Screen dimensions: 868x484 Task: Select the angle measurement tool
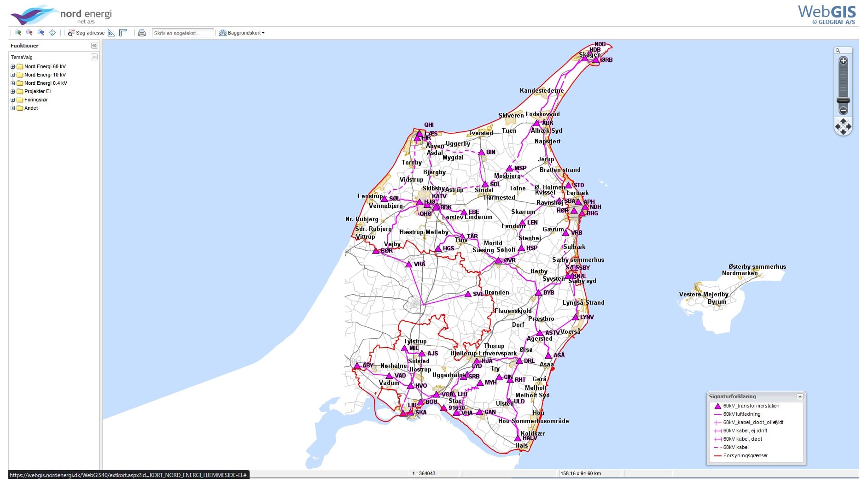[x=122, y=33]
